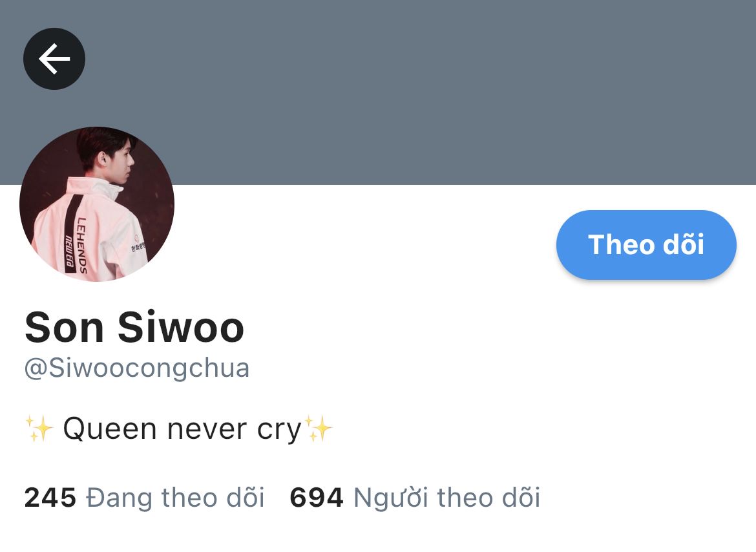Click the following count number 245

pyautogui.click(x=50, y=498)
